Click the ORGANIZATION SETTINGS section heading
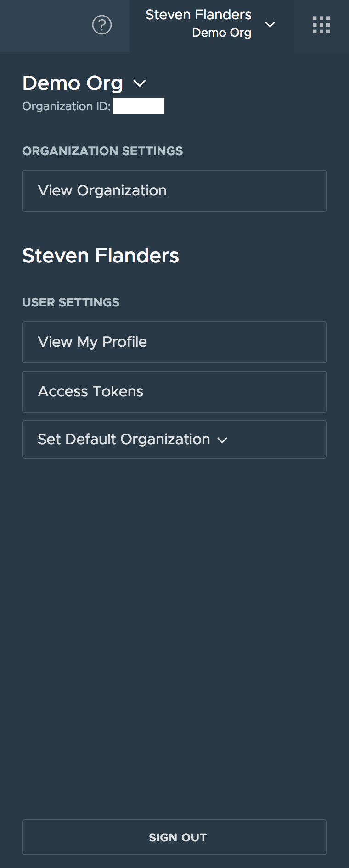Viewport: 349px width, 868px height. click(x=102, y=151)
